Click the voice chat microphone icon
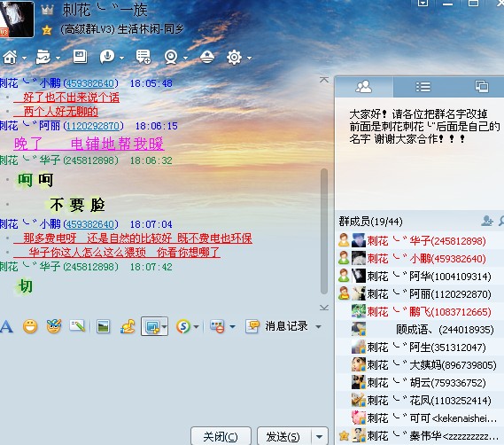The height and width of the screenshot is (445, 504). pyautogui.click(x=107, y=57)
